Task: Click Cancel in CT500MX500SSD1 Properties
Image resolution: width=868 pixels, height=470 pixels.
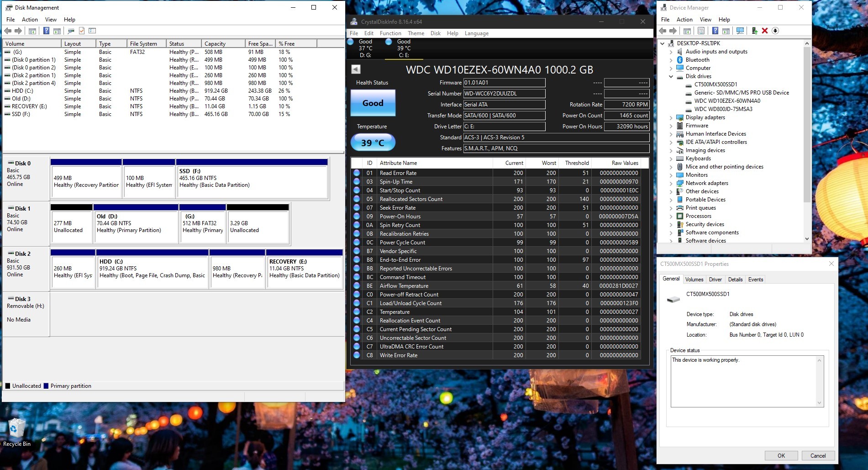Action: tap(818, 455)
